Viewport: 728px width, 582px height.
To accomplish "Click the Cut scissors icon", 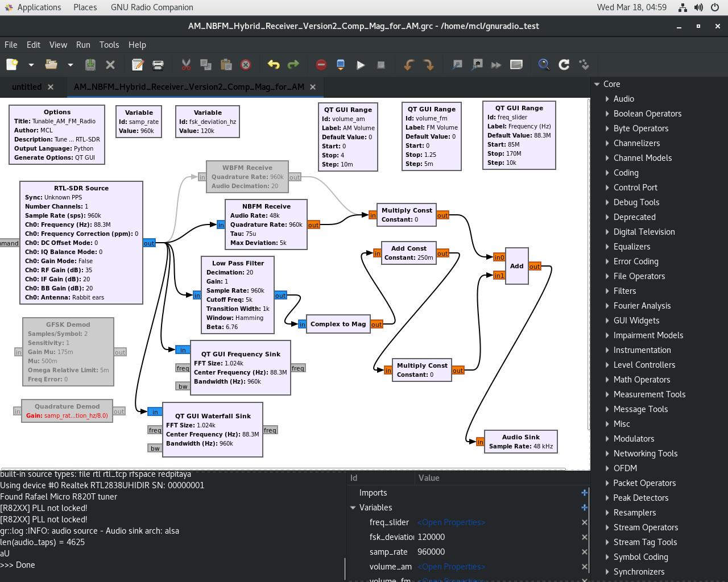I will 186,65.
